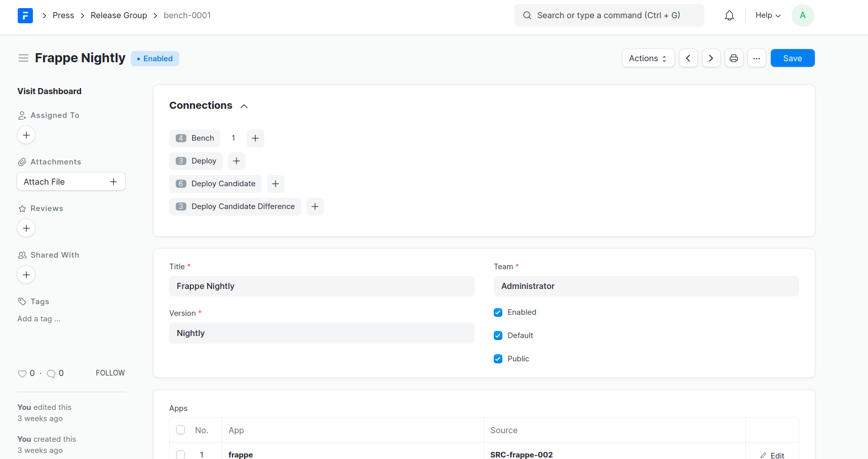Toggle sidebar with hamburger icon
This screenshot has height=459, width=868.
[x=23, y=58]
